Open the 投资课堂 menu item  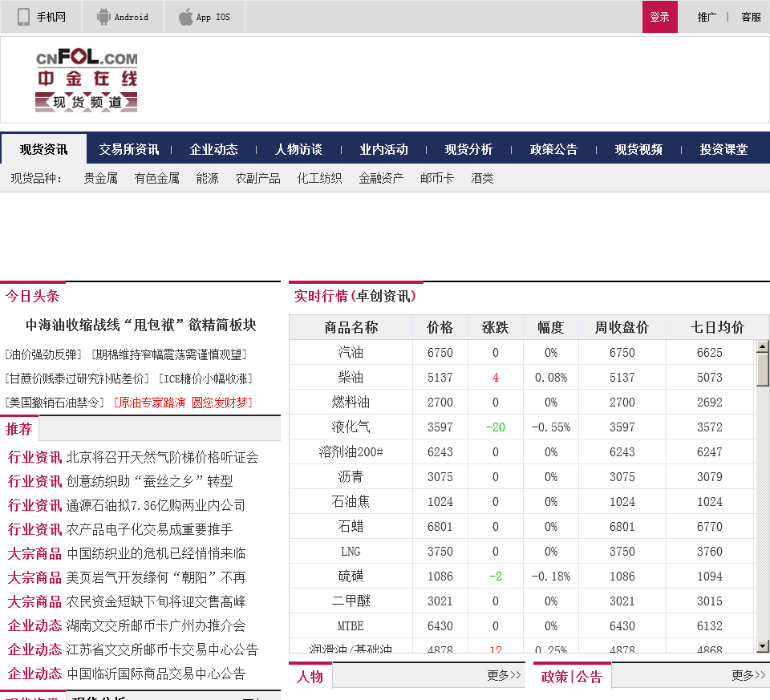tap(723, 149)
